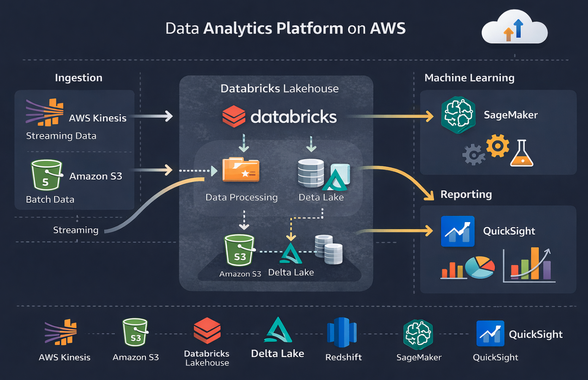Select the QuickSight icon in the legend row
The width and height of the screenshot is (588, 380).
pyautogui.click(x=490, y=333)
